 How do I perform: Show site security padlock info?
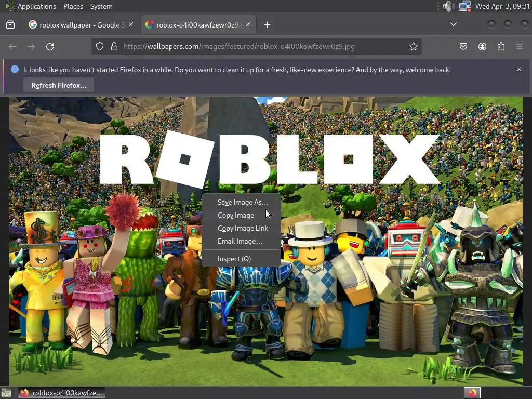[114, 46]
